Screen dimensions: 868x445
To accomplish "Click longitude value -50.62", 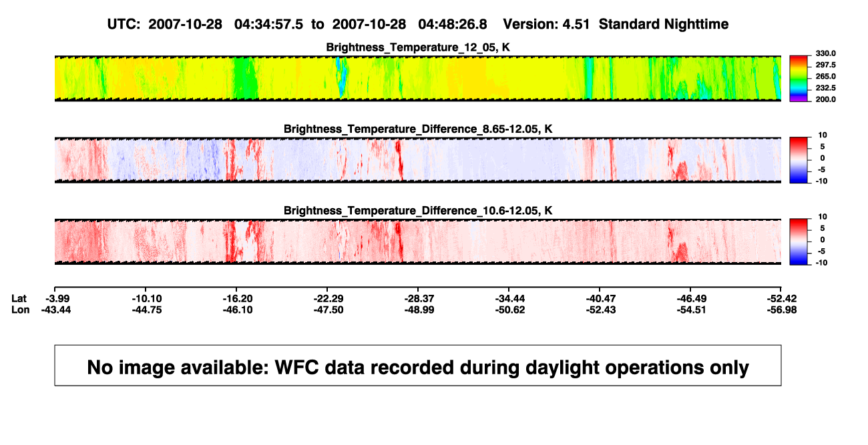I will (509, 310).
